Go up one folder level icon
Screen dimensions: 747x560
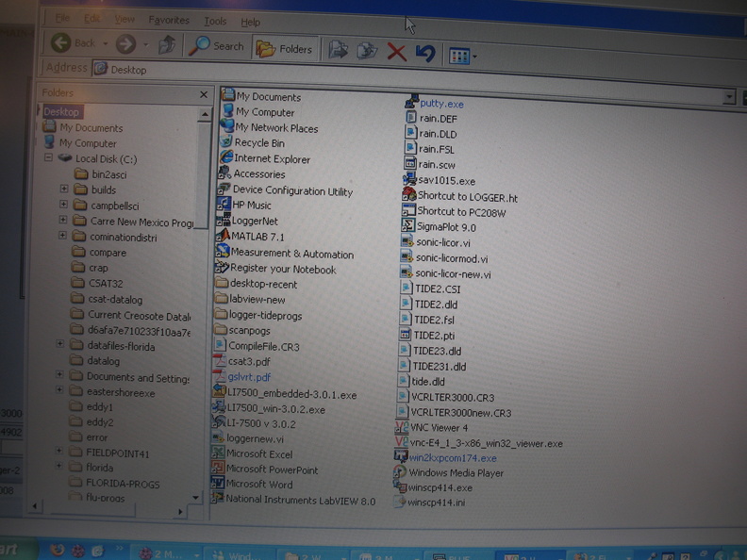point(167,45)
